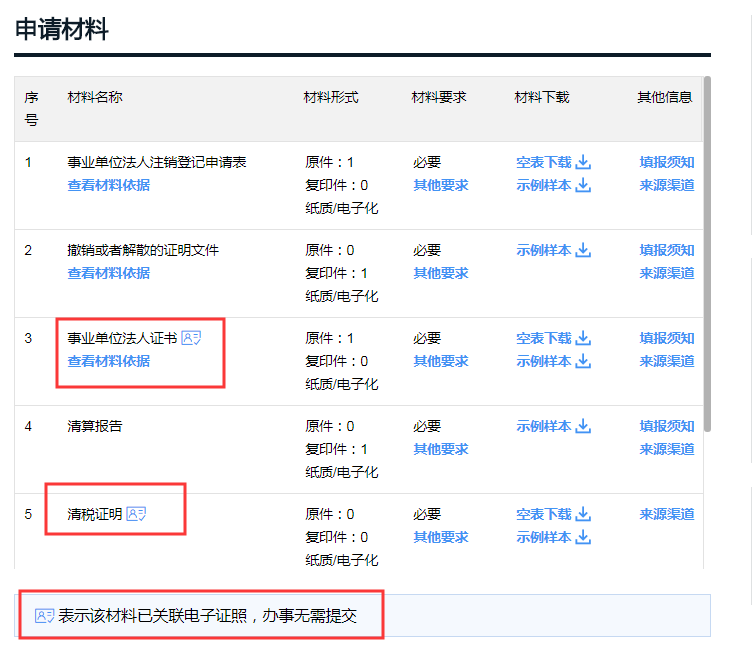Click download icon beside row 3 空表下载

[x=584, y=338]
